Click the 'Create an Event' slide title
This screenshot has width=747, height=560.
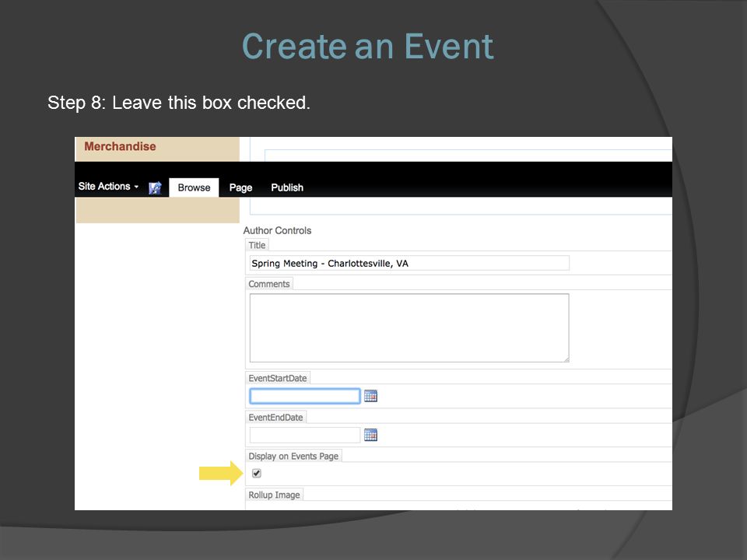coord(368,46)
